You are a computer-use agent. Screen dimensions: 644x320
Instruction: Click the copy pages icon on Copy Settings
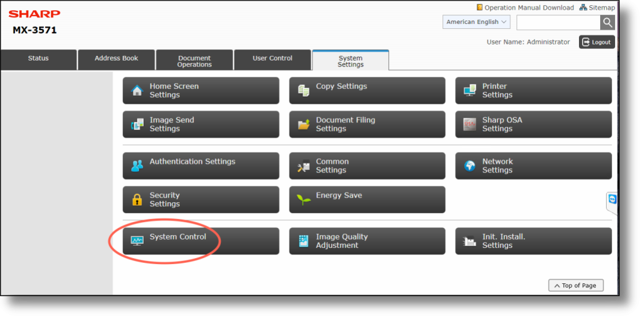[x=303, y=91]
